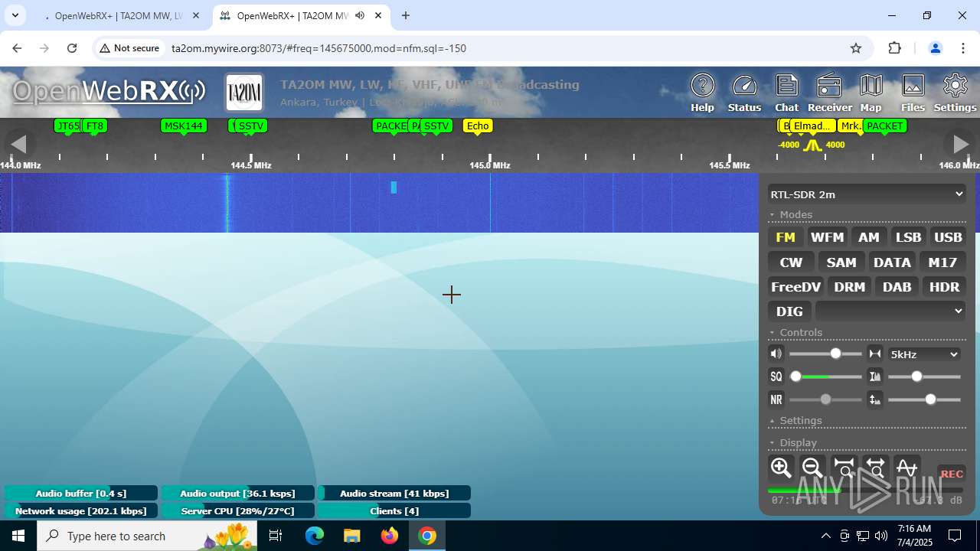Viewport: 980px width, 551px height.
Task: Click the tuning step width icon
Action: tap(875, 354)
